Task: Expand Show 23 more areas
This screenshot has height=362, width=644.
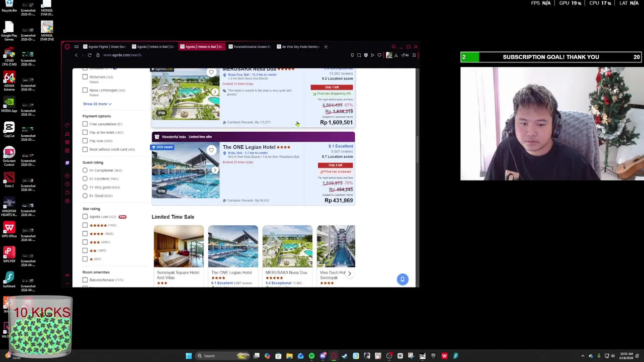Action: 97,104
